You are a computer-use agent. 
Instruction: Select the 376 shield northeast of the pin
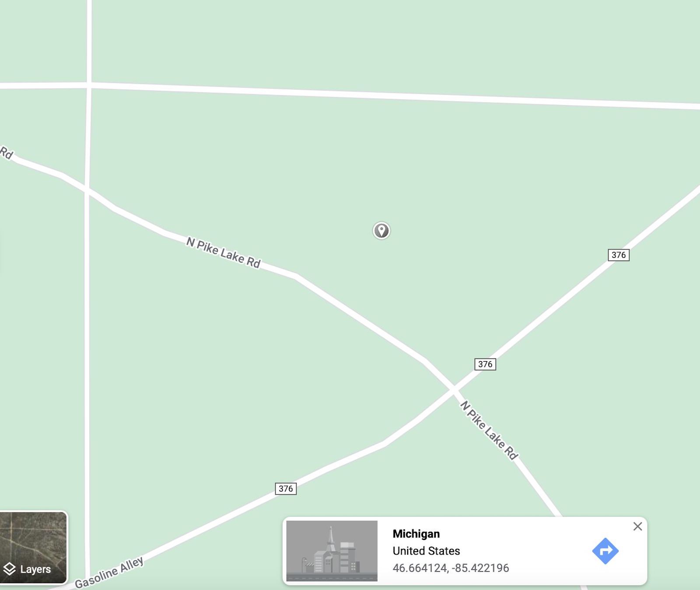point(619,255)
